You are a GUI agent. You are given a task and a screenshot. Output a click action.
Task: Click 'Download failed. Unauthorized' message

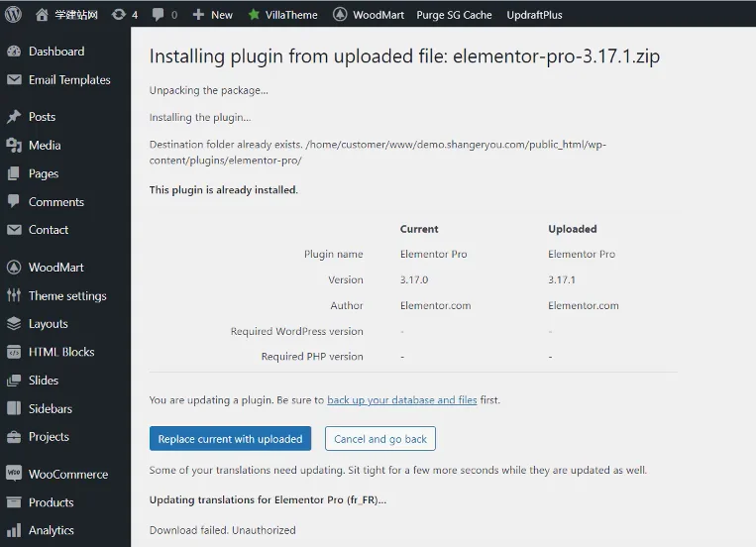[222, 530]
